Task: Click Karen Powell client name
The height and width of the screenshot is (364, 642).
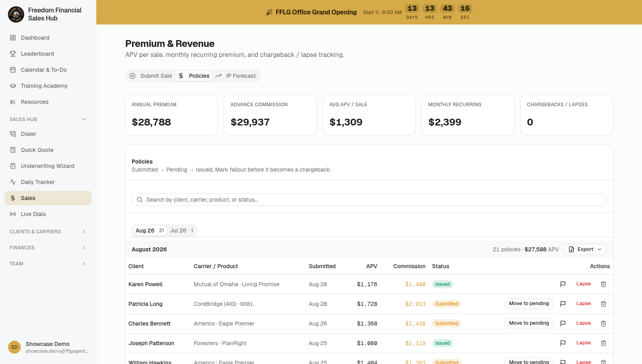Action: (x=145, y=284)
